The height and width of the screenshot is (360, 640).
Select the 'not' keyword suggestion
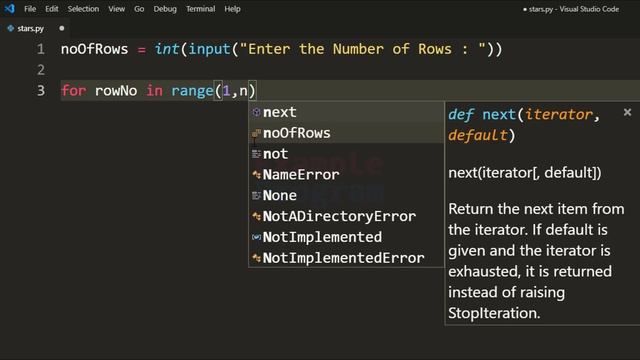coord(346,153)
